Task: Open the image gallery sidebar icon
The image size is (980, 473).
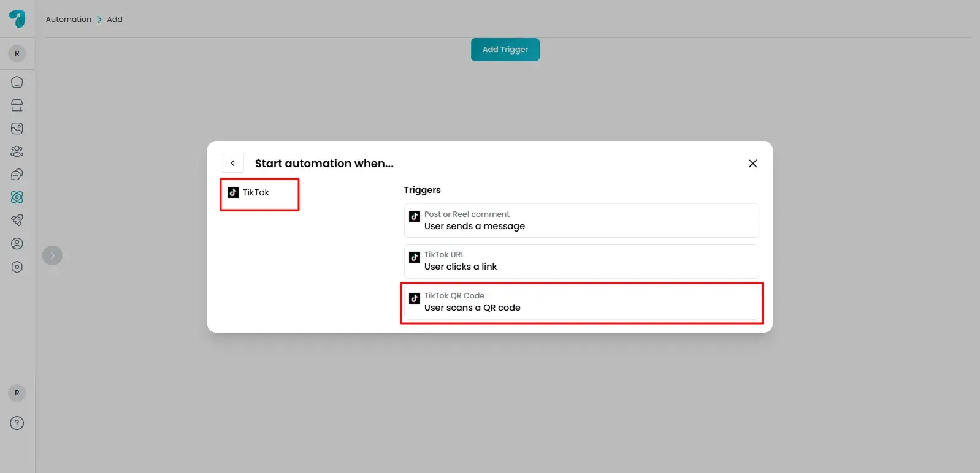Action: pyautogui.click(x=17, y=128)
